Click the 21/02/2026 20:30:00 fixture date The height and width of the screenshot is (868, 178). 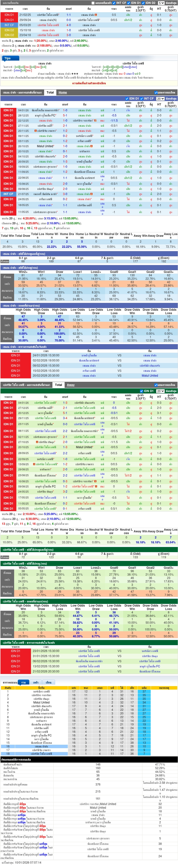46,672
